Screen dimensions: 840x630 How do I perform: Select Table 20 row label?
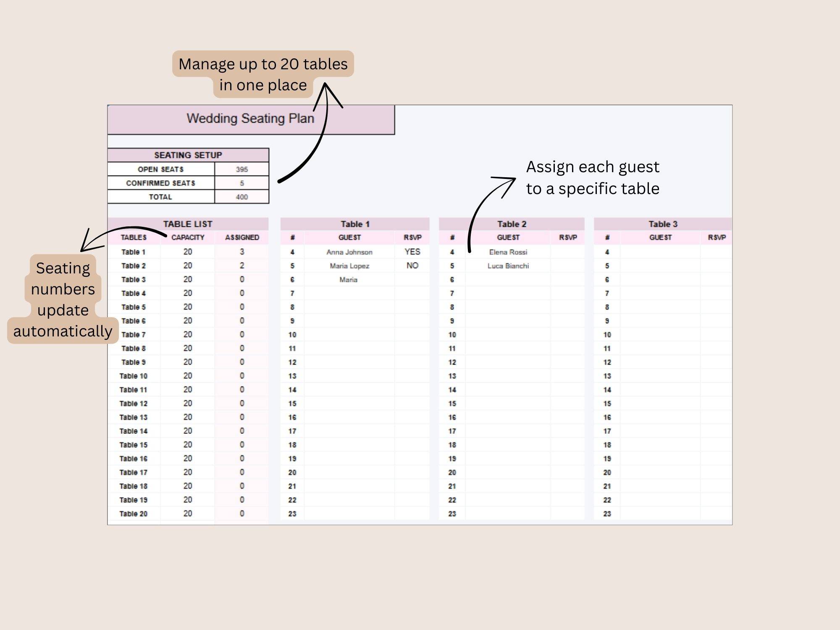[133, 514]
